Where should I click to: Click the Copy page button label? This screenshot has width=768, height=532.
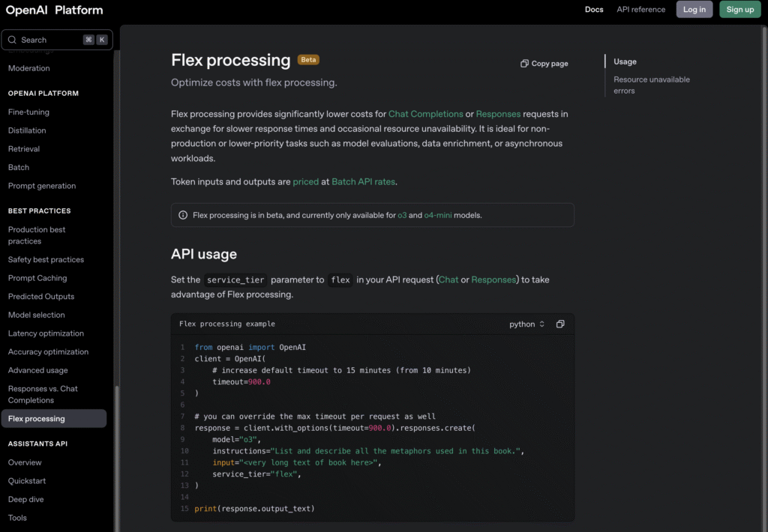click(x=550, y=64)
